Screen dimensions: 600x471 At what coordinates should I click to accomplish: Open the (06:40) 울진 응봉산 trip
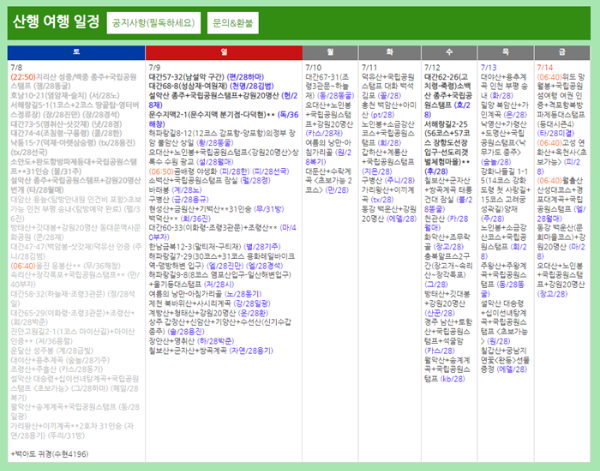point(65,266)
